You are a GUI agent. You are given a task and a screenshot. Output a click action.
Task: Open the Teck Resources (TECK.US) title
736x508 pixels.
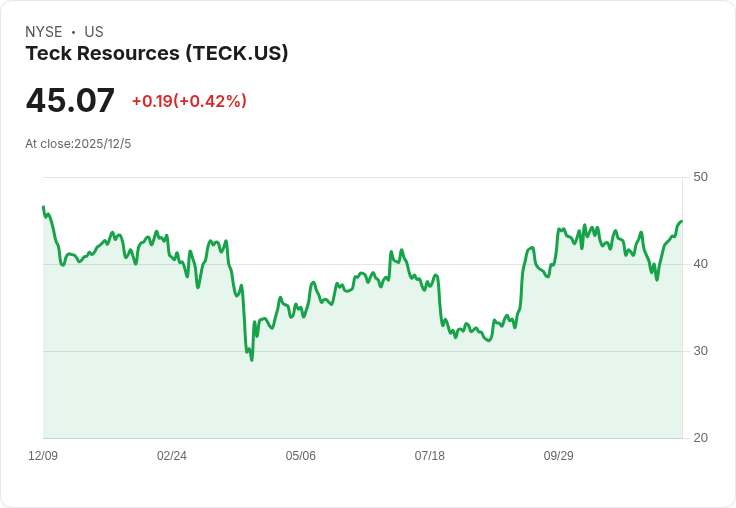157,54
